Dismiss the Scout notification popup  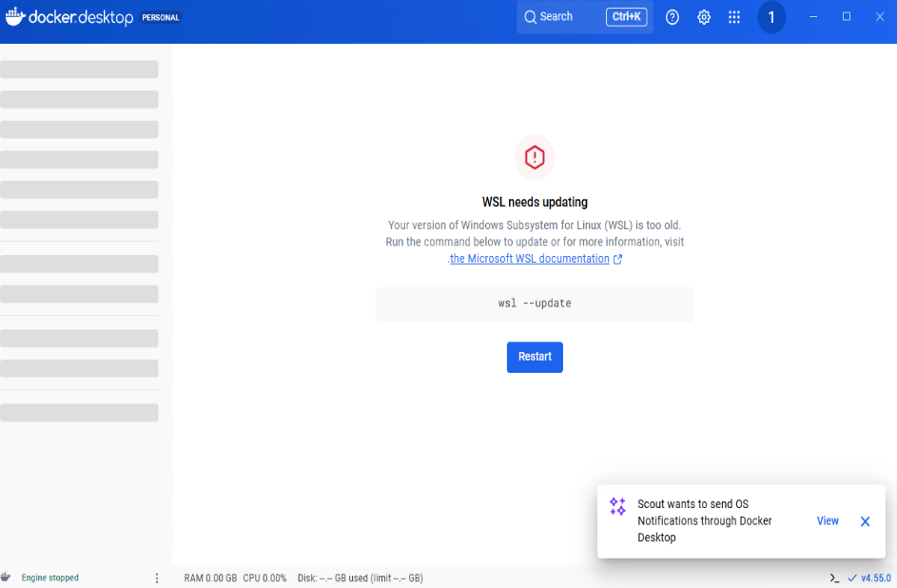pos(865,521)
